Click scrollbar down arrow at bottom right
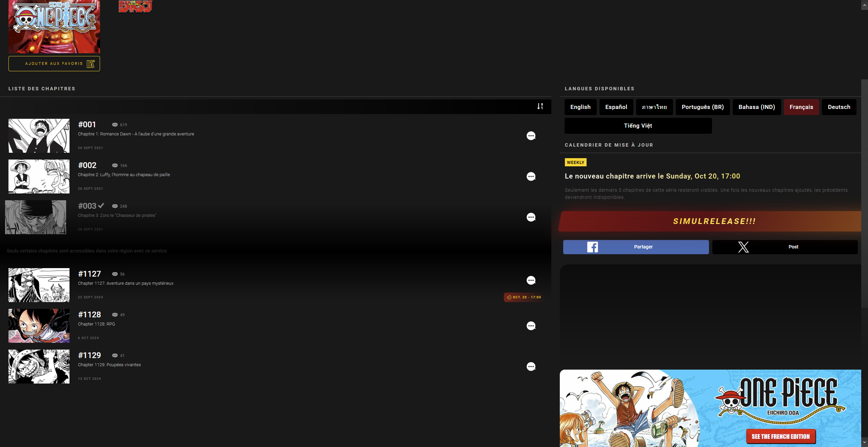 [x=864, y=442]
